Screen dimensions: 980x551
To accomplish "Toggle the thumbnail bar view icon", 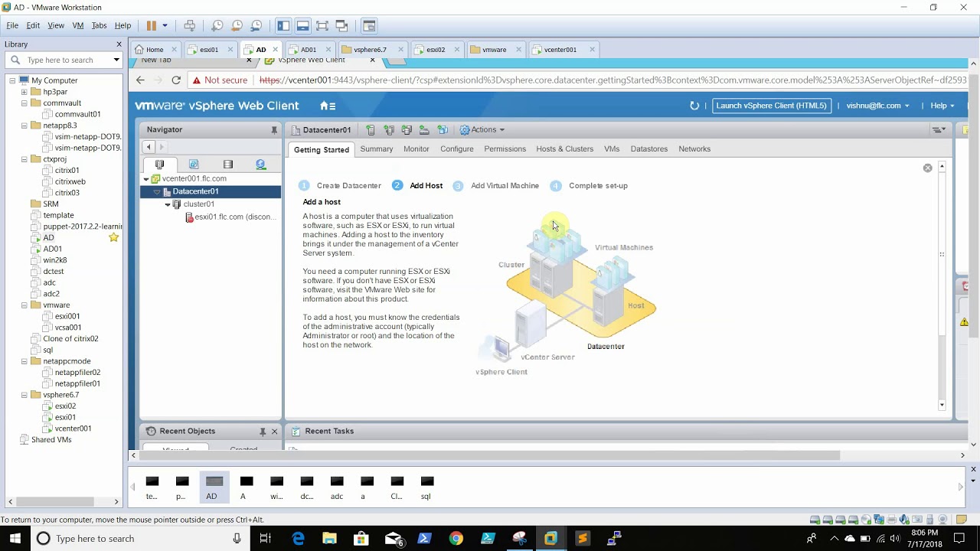I will pos(302,25).
